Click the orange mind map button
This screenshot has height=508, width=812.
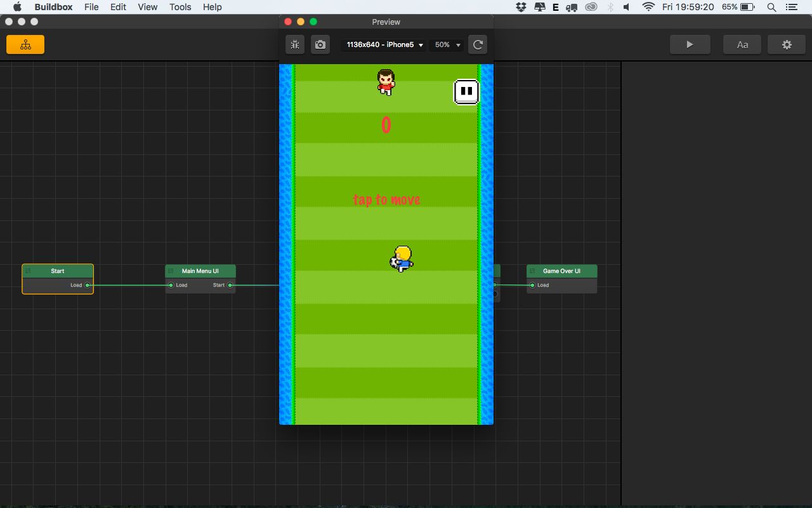pyautogui.click(x=25, y=44)
